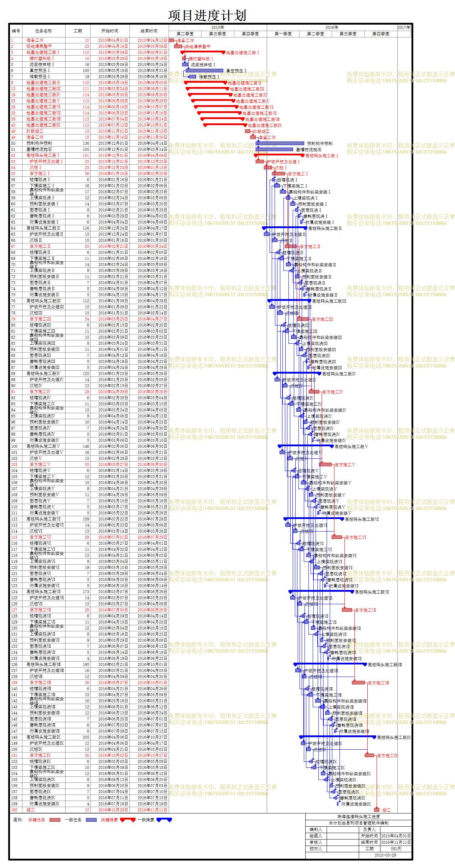Click duration 136 of 预制构件预制 row

pos(86,143)
